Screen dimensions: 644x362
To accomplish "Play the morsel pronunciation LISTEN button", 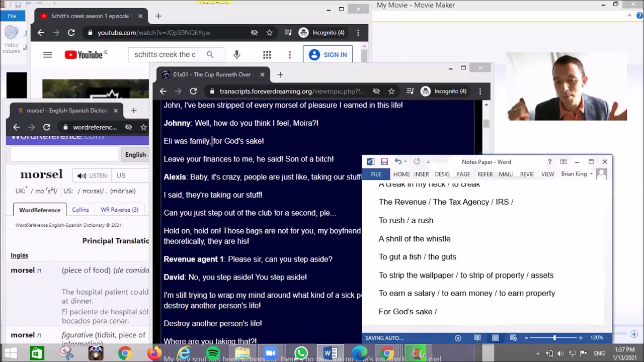I will pos(93,175).
